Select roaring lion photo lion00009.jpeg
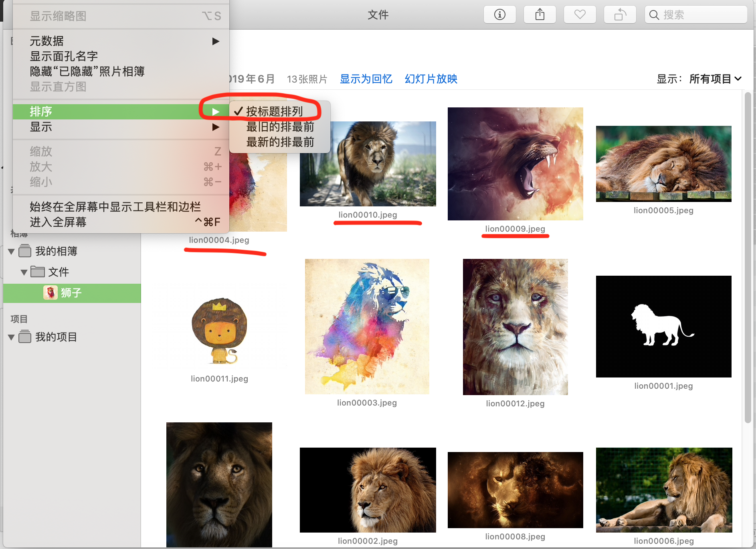 coord(515,164)
